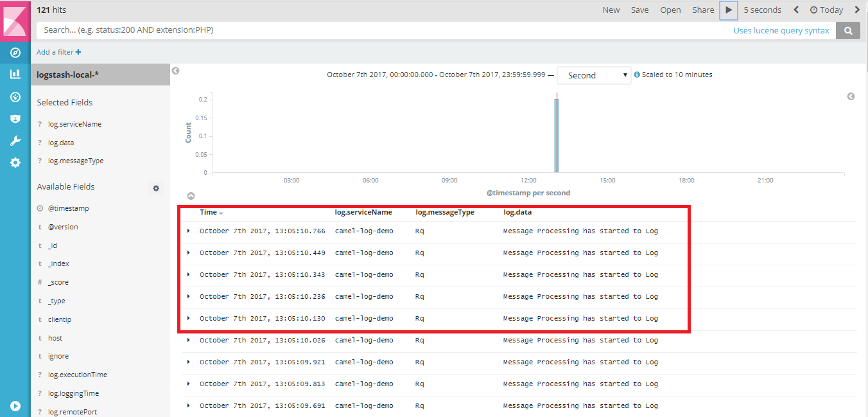Open Visualize via the bar chart sidebar icon

(15, 75)
